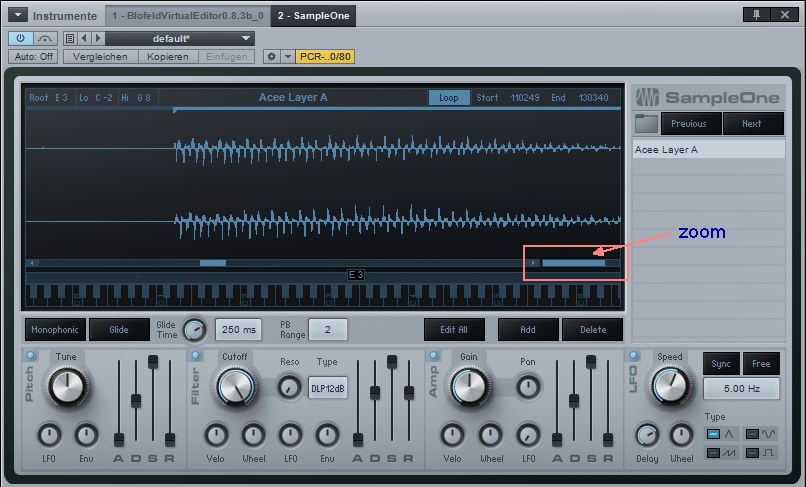Toggle the Monophonic mode button
This screenshot has width=806, height=487.
point(55,330)
